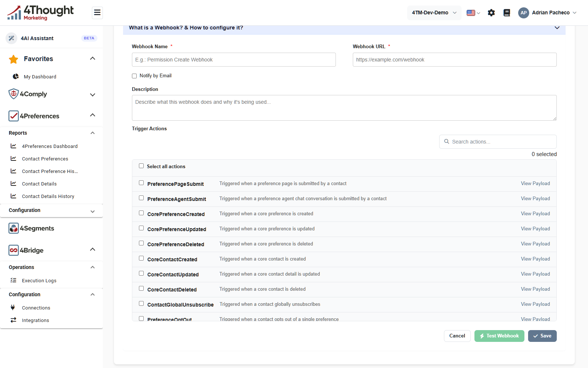Click the 4Bridge infinity icon

[x=14, y=250]
